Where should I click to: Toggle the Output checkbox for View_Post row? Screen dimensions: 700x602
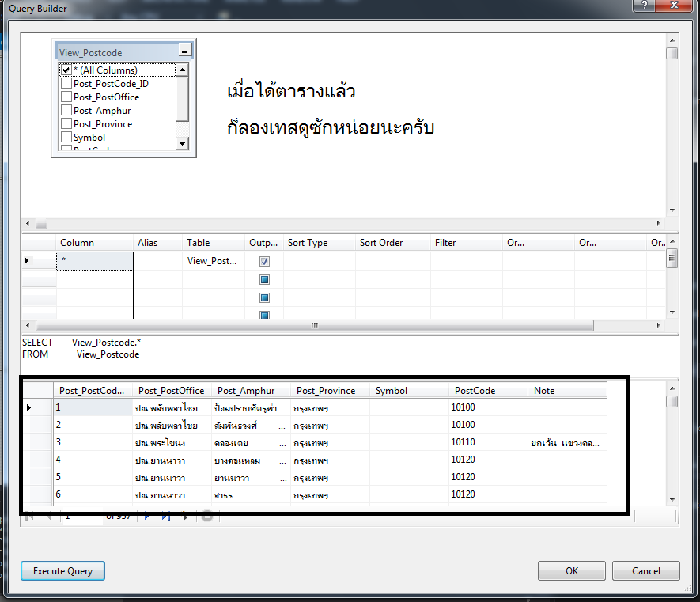tap(264, 261)
